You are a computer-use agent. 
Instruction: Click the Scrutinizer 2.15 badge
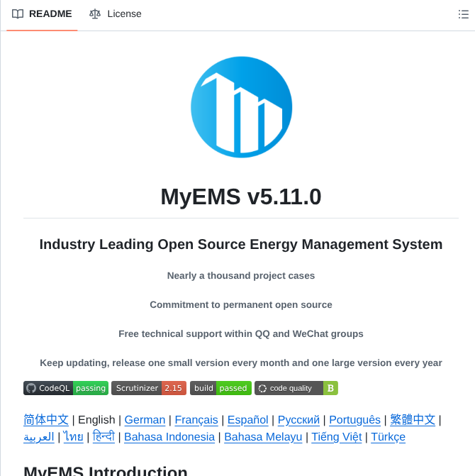[x=149, y=388]
